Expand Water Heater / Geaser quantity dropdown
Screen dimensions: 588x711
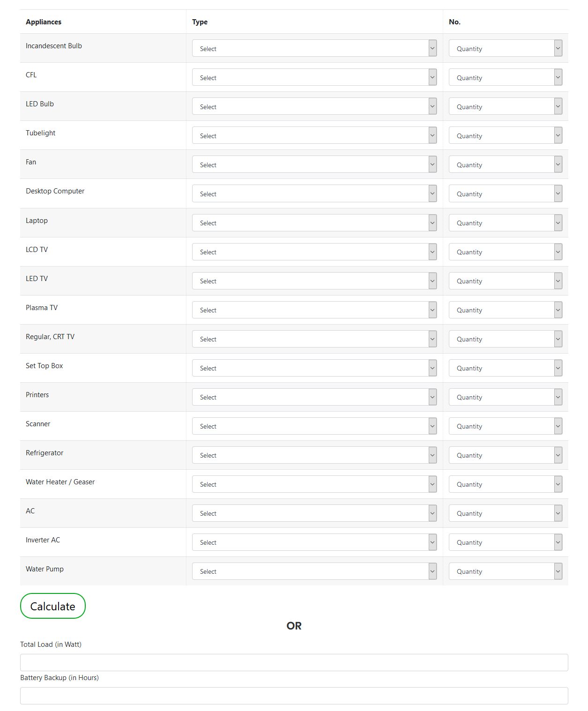[505, 484]
